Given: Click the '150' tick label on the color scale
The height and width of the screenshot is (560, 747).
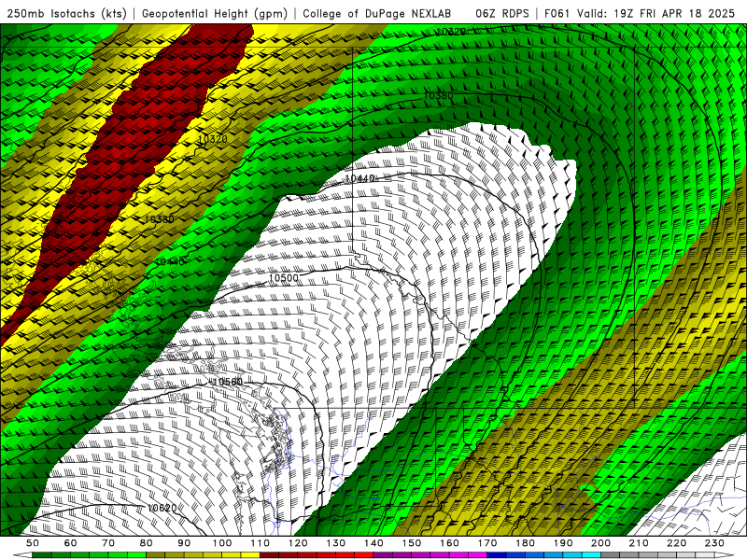Looking at the screenshot, I should [x=411, y=543].
